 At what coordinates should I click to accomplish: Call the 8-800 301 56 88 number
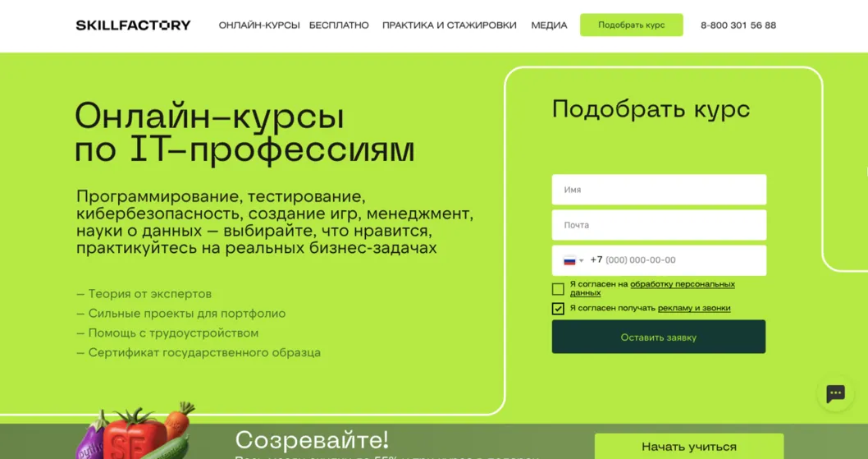tap(738, 25)
